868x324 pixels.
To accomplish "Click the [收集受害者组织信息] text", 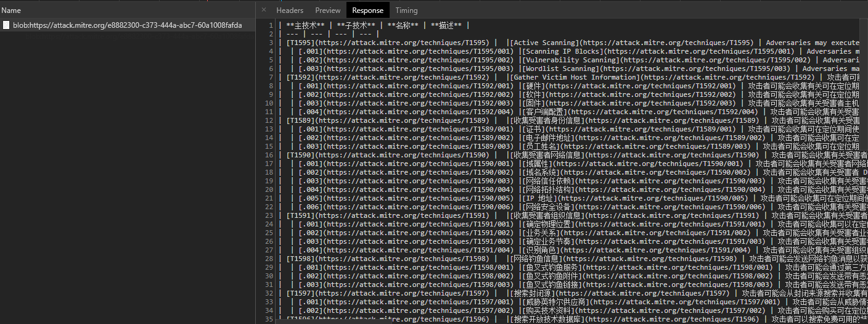I will coord(546,215).
